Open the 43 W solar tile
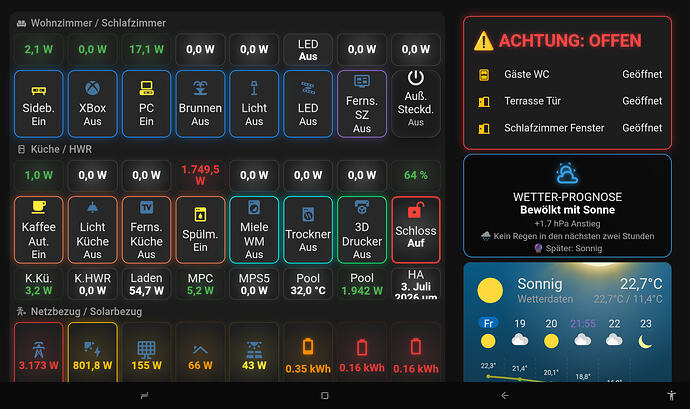Screen dimensions: 690x409 pyautogui.click(x=254, y=352)
